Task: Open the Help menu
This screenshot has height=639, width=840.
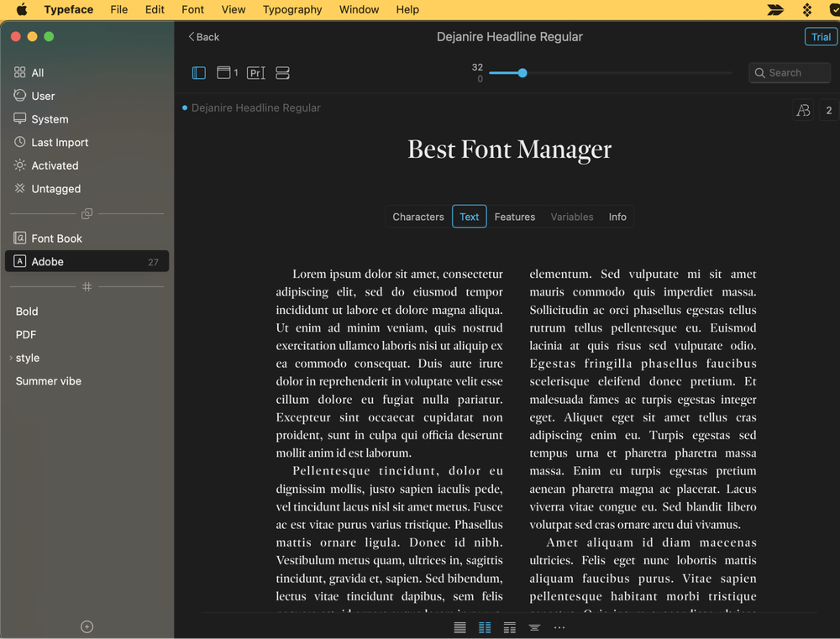Action: 407,9
